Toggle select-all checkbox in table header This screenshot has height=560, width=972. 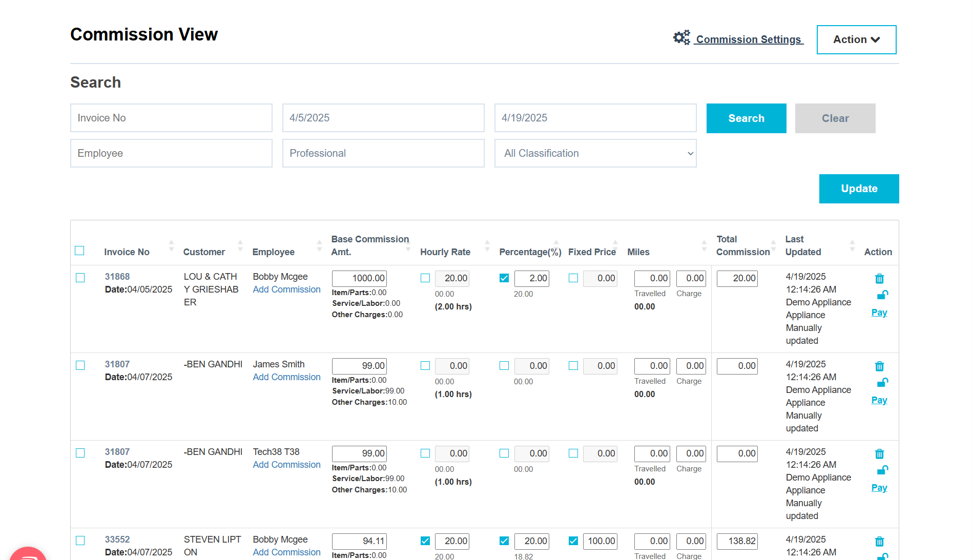pos(79,251)
